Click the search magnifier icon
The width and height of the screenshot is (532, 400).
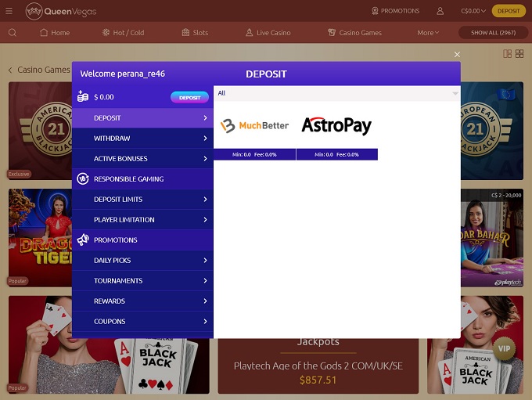(x=12, y=33)
